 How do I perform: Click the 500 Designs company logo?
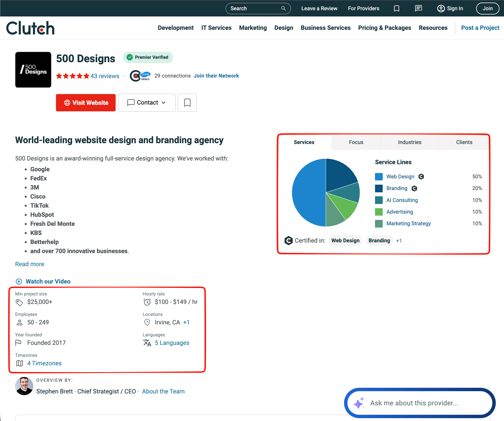[x=33, y=70]
